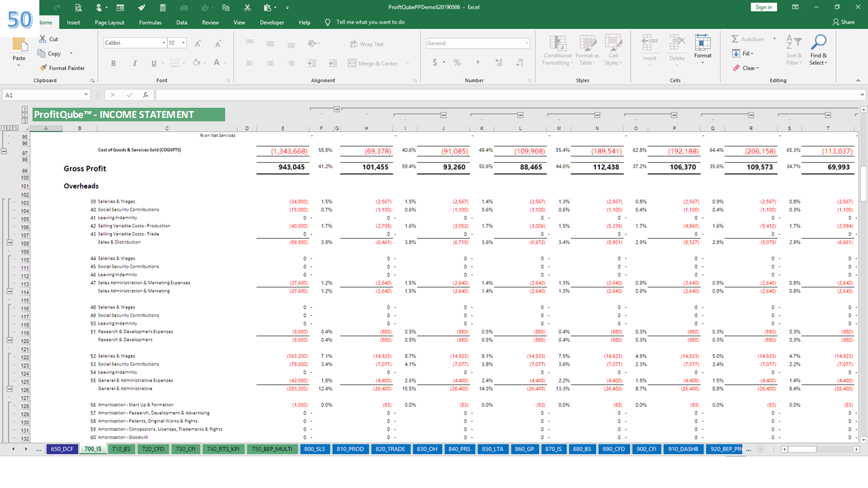Collapse row group at Sales & Distribution row 108
The width and height of the screenshot is (868, 488).
9,242
